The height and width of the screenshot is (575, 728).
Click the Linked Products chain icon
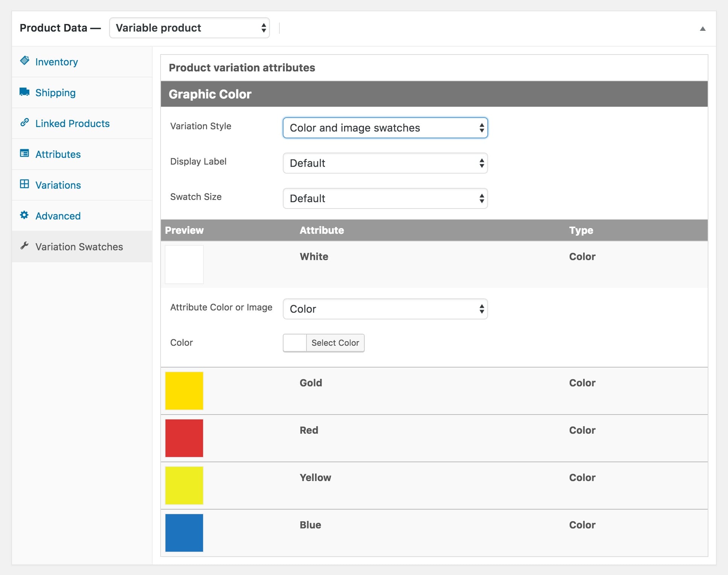(25, 123)
